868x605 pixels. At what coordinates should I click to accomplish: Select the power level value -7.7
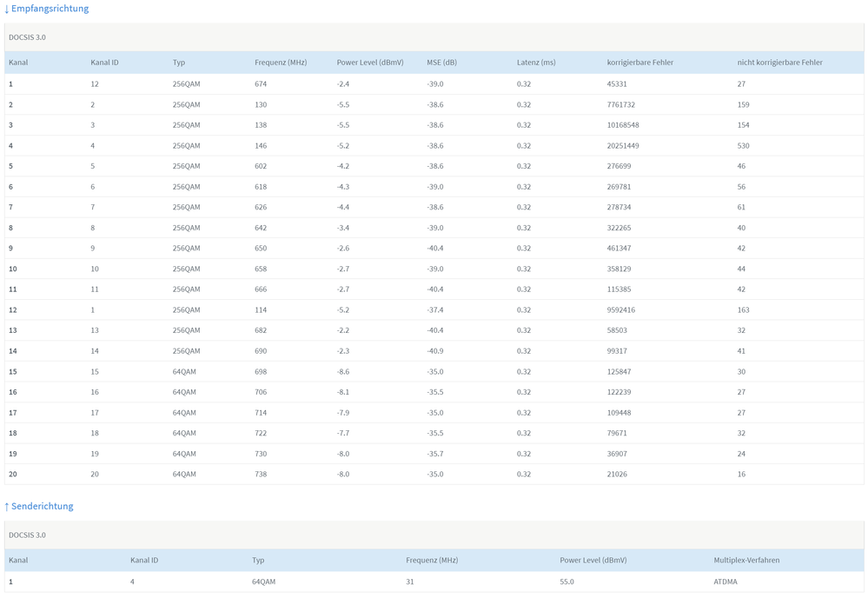pyautogui.click(x=342, y=433)
